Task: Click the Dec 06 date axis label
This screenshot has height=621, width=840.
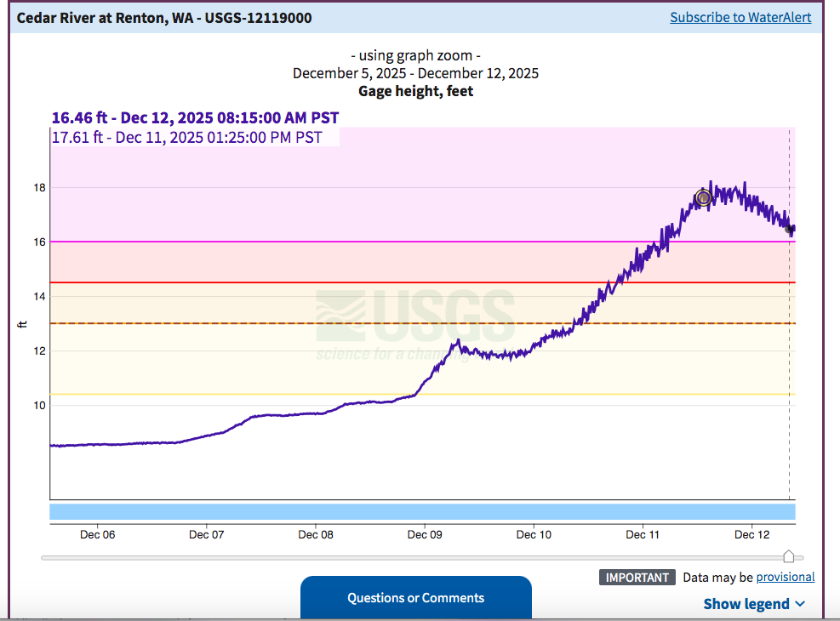Action: (x=98, y=534)
